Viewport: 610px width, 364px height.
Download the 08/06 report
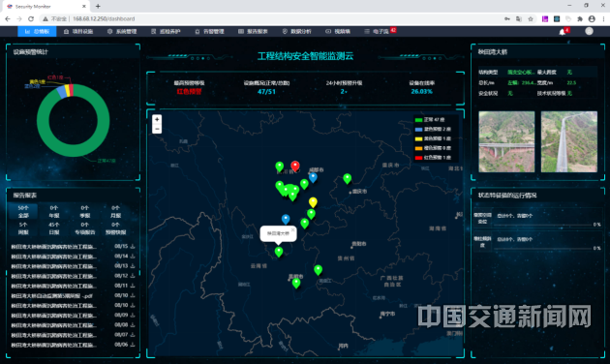133,345
